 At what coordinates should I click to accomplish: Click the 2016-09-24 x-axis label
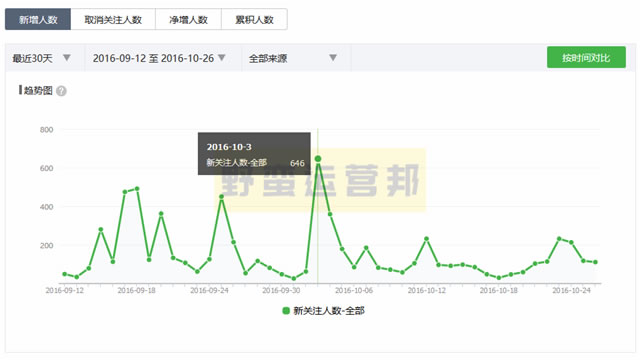click(209, 290)
